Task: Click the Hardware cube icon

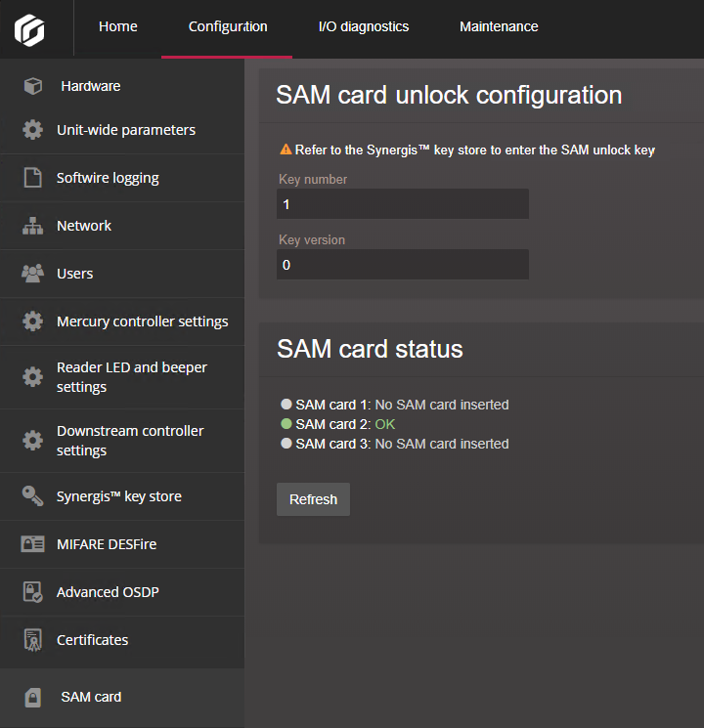Action: pos(33,86)
